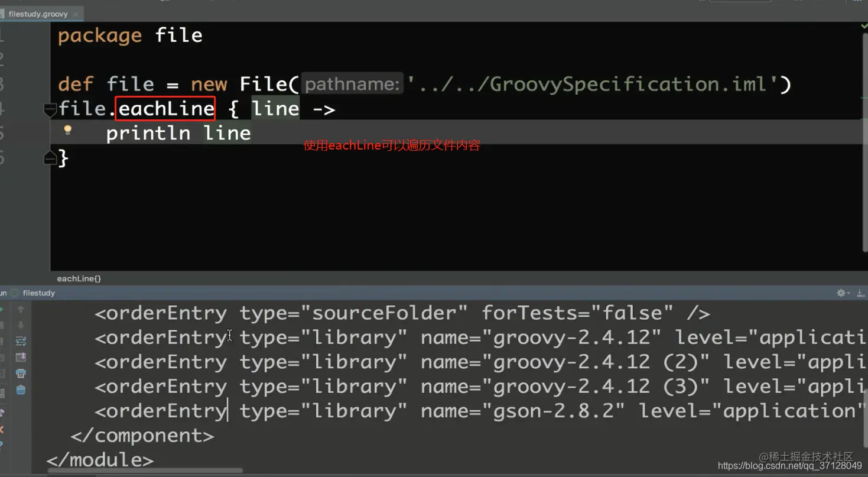
Task: Click the 'package' keyword
Action: (100, 35)
